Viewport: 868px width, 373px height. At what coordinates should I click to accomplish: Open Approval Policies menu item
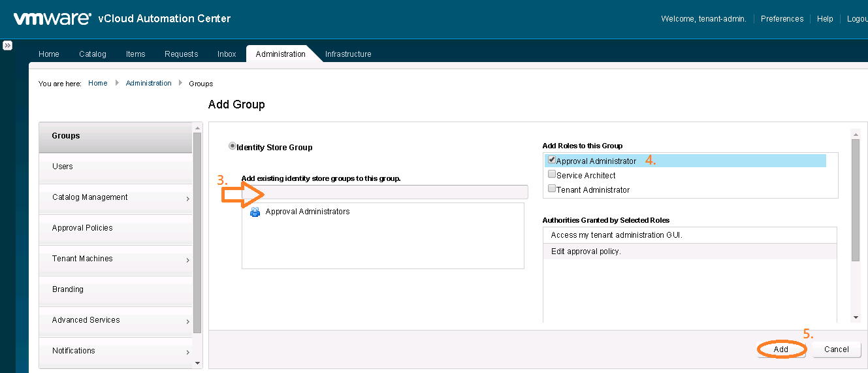click(116, 228)
